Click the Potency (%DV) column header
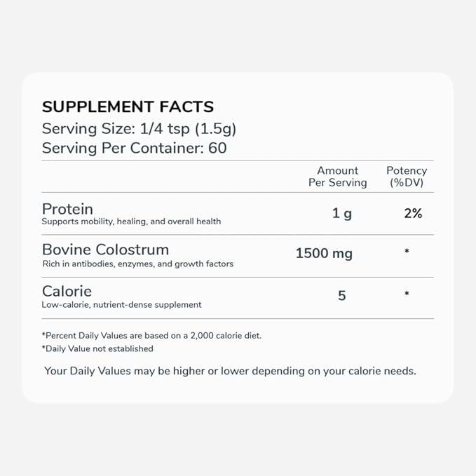The image size is (476, 476). pyautogui.click(x=407, y=176)
